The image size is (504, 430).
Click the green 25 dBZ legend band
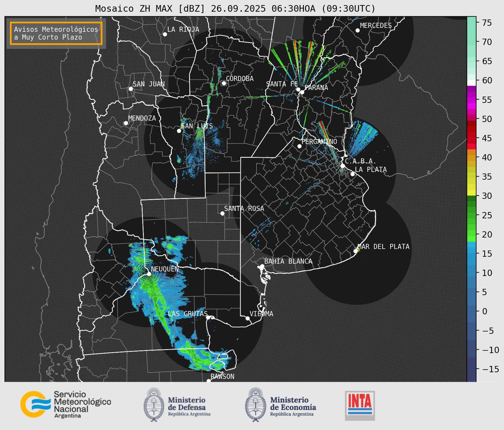471,215
